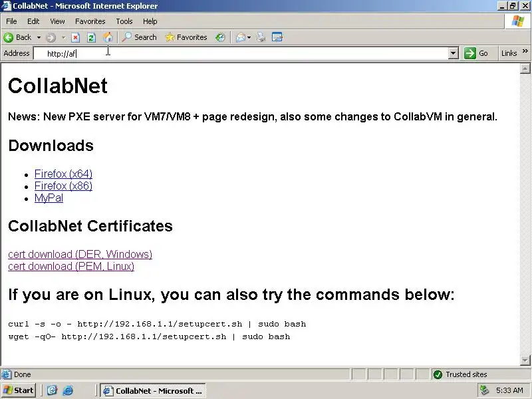The width and height of the screenshot is (532, 399).
Task: Click the Mail toolbar icon
Action: pos(241,37)
